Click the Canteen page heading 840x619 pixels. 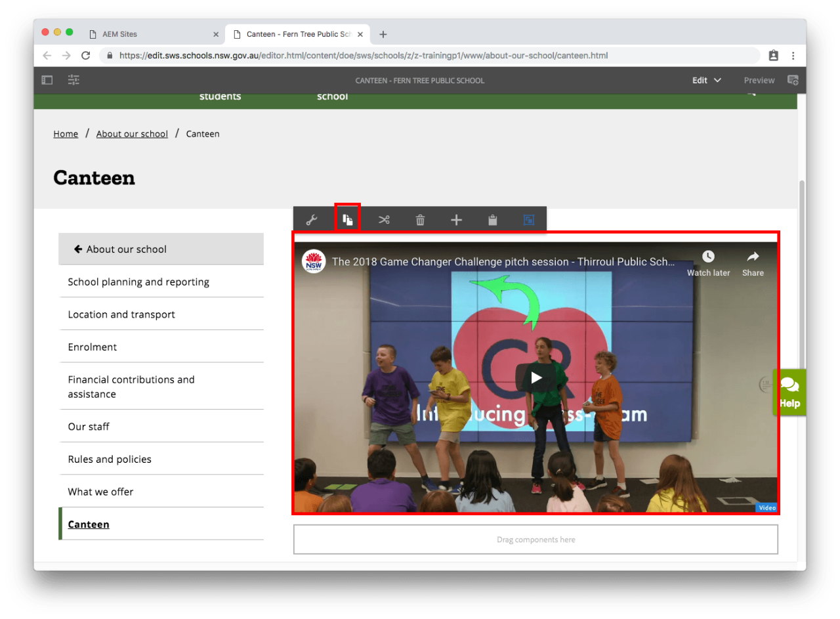click(x=94, y=178)
